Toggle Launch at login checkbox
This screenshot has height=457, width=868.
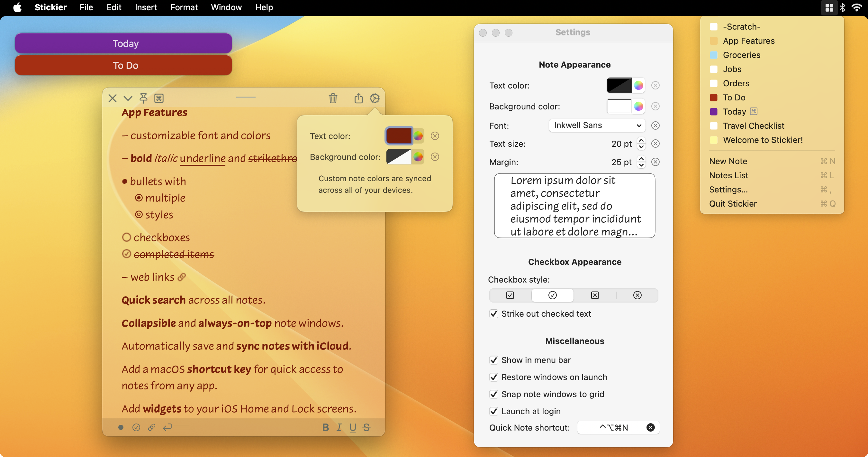(494, 411)
